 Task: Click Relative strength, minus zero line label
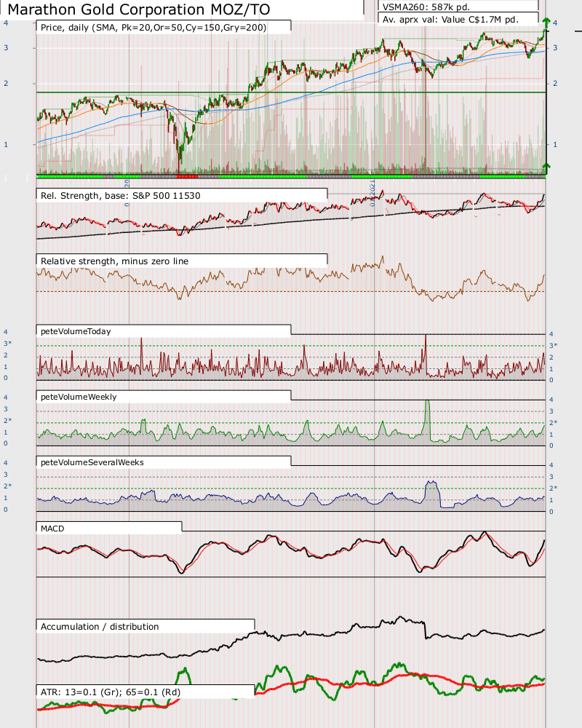tap(115, 261)
